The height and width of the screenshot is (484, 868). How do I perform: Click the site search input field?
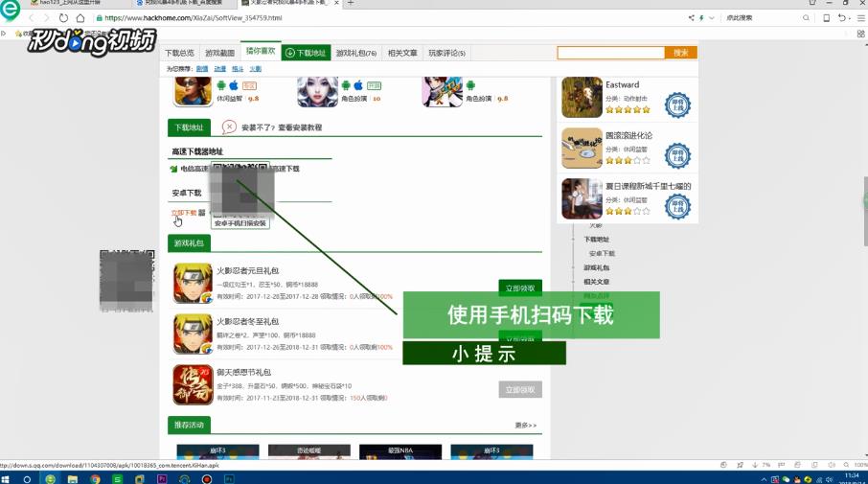pos(610,53)
